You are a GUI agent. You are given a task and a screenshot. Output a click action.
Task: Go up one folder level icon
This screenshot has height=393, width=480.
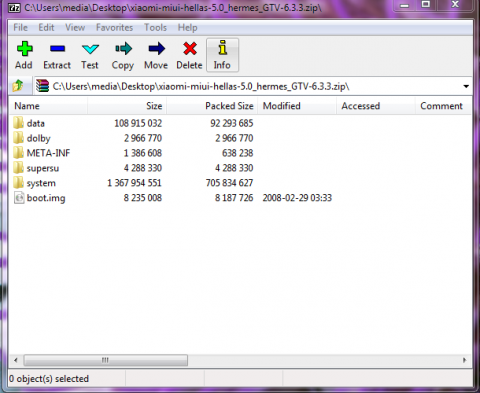18,86
